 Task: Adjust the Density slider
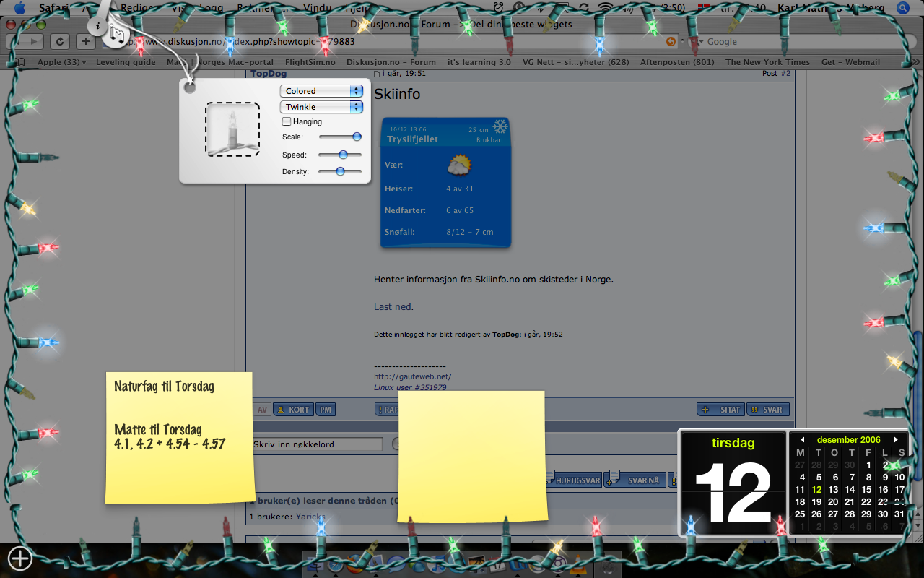point(340,171)
